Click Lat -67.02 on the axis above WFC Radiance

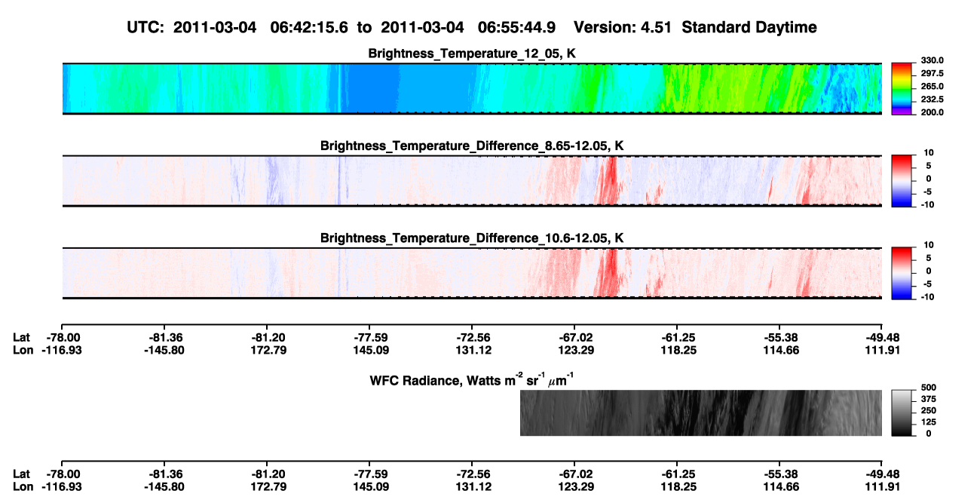[574, 338]
